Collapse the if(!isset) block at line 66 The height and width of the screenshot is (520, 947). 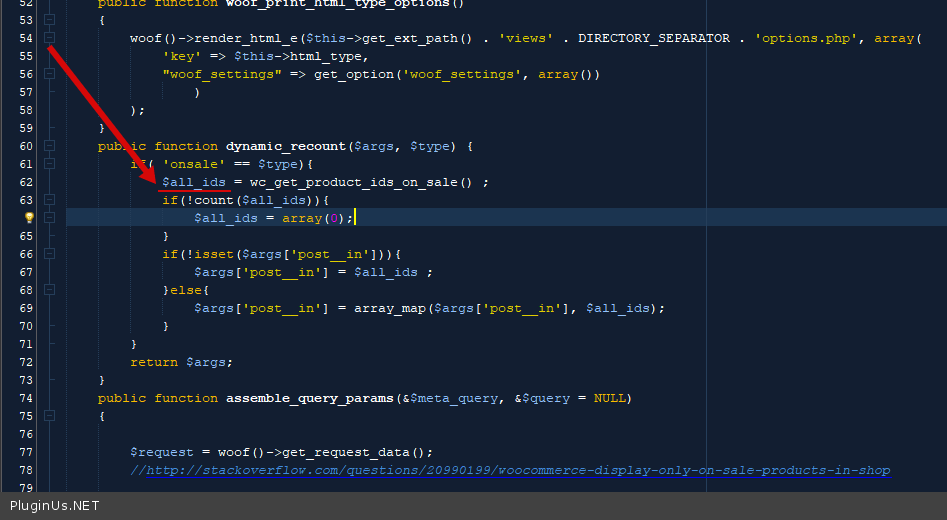(49, 254)
